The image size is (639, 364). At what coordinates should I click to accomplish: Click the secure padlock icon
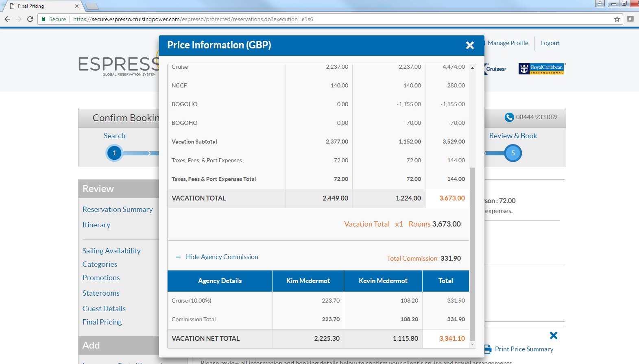(44, 19)
